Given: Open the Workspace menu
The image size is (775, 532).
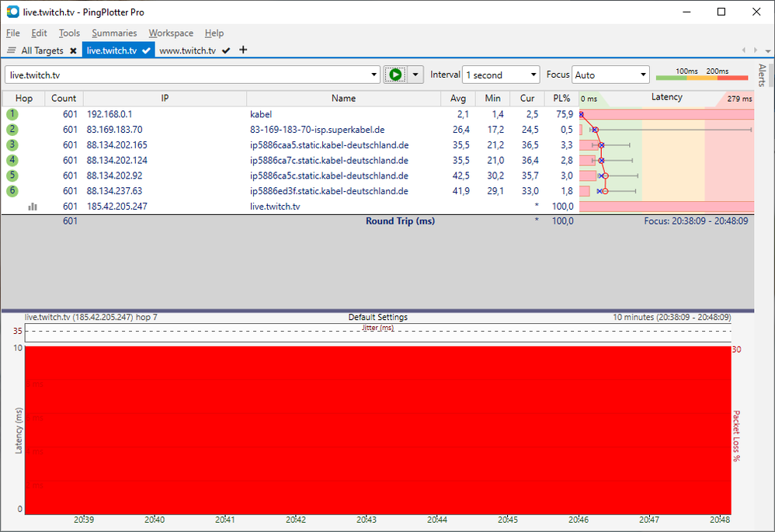Looking at the screenshot, I should tap(171, 33).
